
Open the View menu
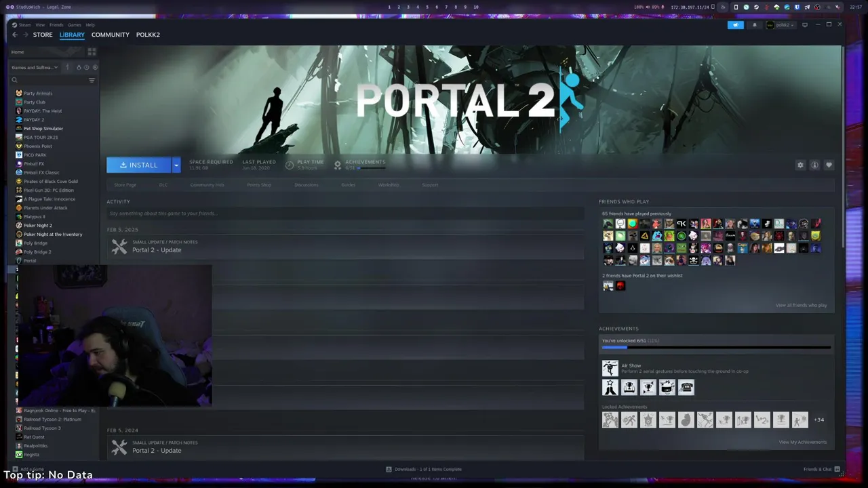point(40,25)
